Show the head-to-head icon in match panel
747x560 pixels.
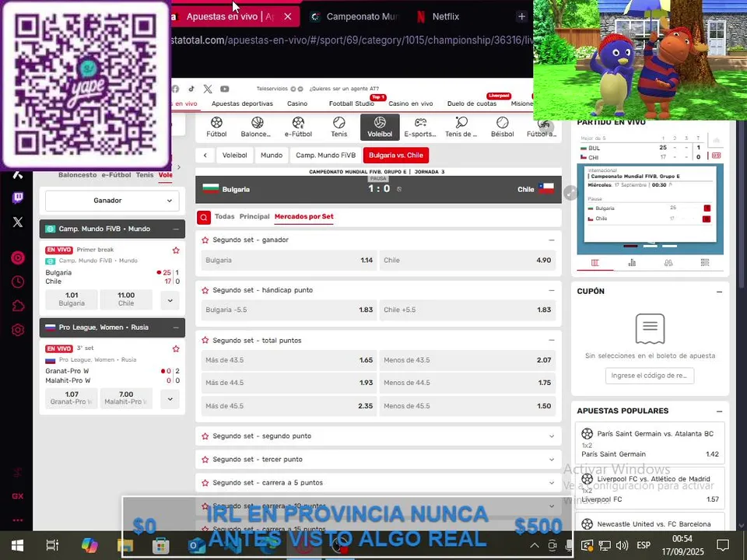pos(668,262)
